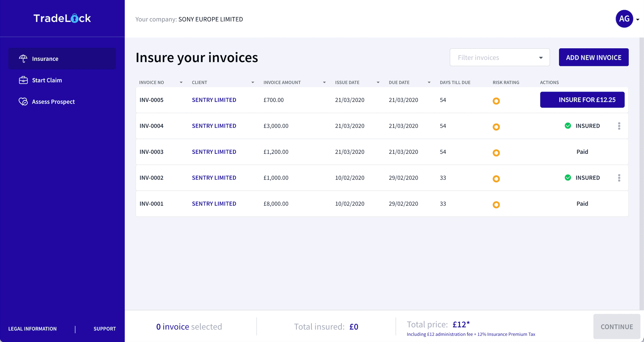Sort by Invoice Amount column arrow
Screen dimensions: 644x342
coord(324,82)
